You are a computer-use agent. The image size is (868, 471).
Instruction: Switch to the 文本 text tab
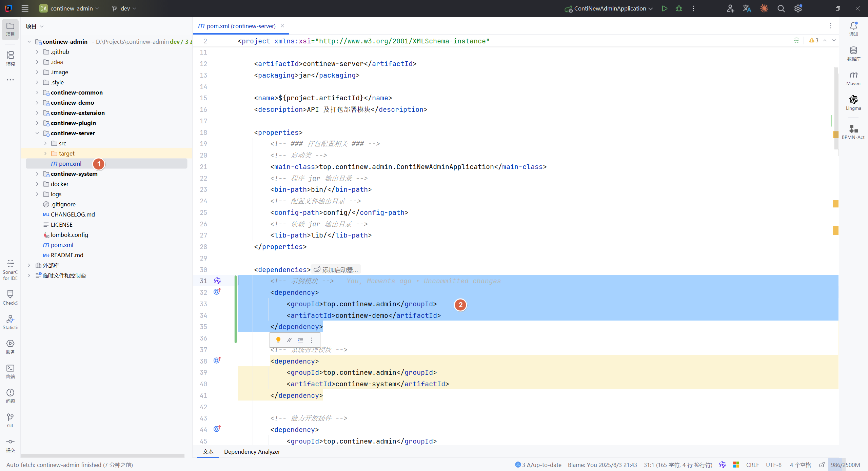point(208,452)
